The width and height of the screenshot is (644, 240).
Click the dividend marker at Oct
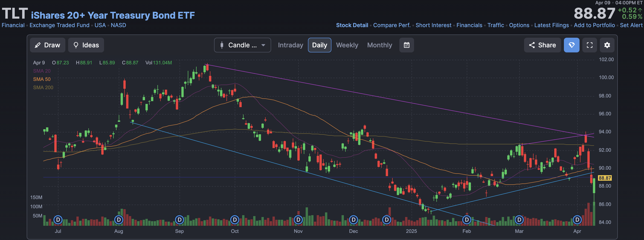(235, 220)
